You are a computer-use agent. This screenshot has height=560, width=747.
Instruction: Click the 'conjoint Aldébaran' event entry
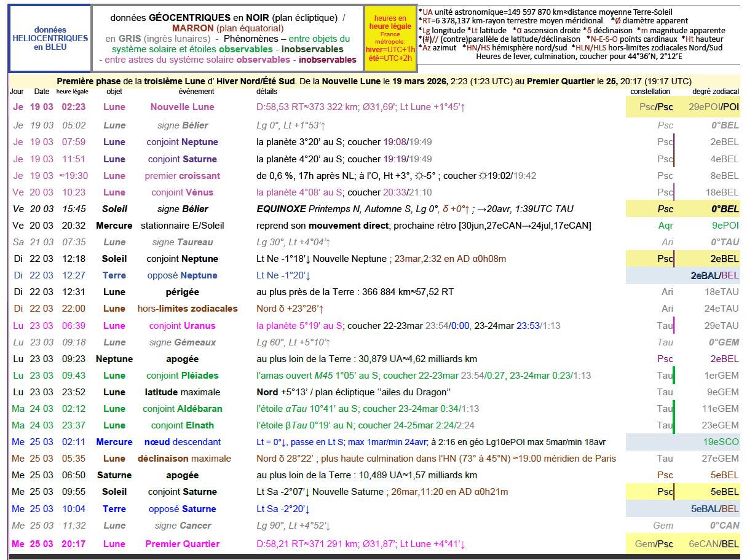tap(182, 409)
